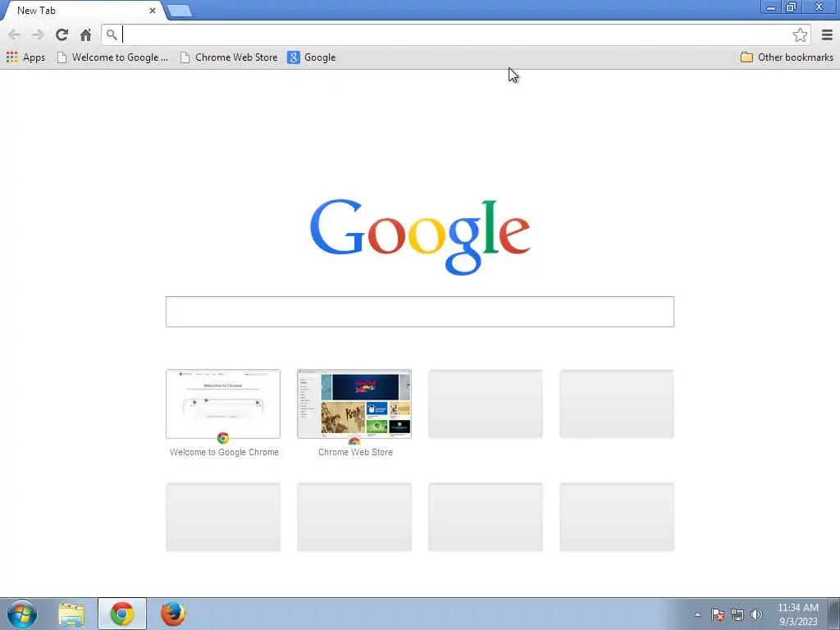This screenshot has width=840, height=630.
Task: Click 'Chrome Web Store' tile caption
Action: tap(355, 452)
